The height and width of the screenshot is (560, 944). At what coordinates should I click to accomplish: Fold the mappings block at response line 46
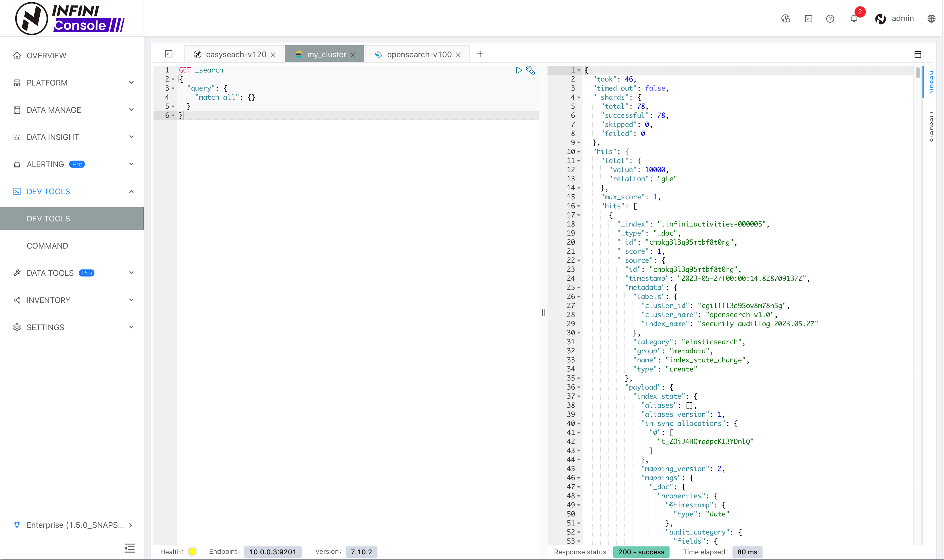pyautogui.click(x=579, y=478)
